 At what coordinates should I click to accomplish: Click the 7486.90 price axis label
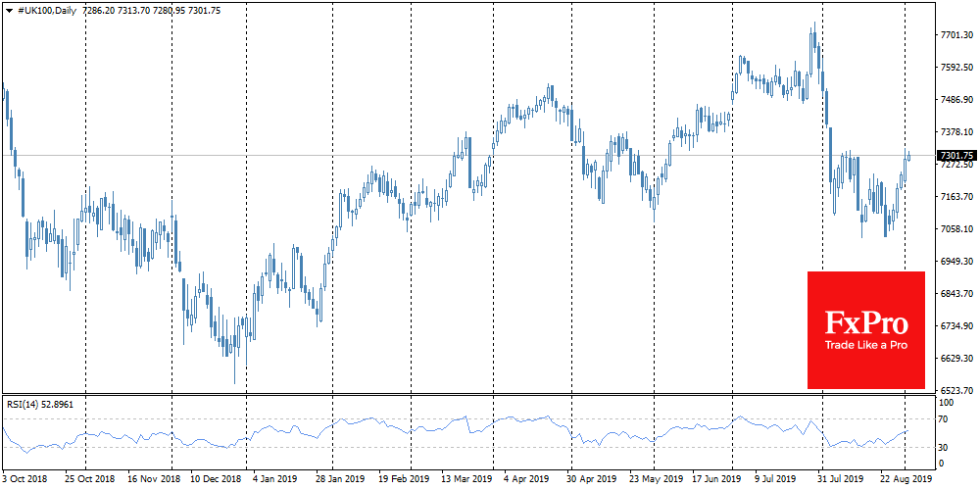(x=955, y=100)
